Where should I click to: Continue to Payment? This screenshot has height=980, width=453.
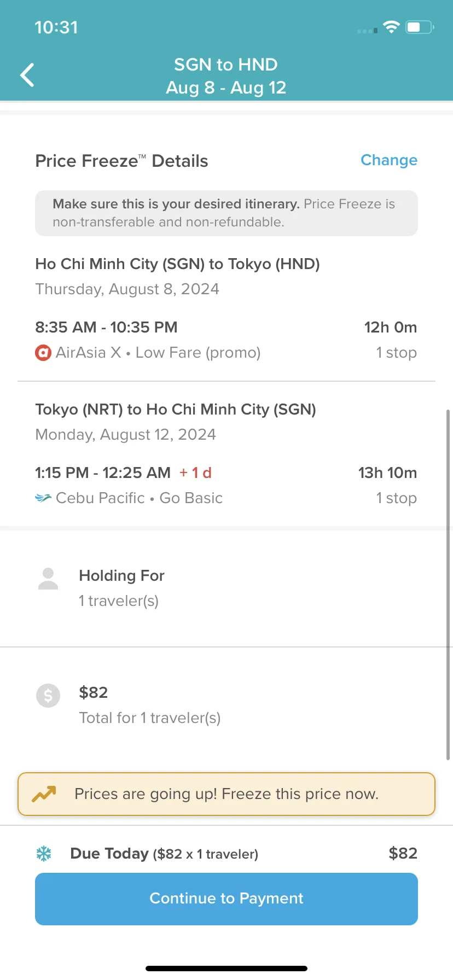click(226, 899)
